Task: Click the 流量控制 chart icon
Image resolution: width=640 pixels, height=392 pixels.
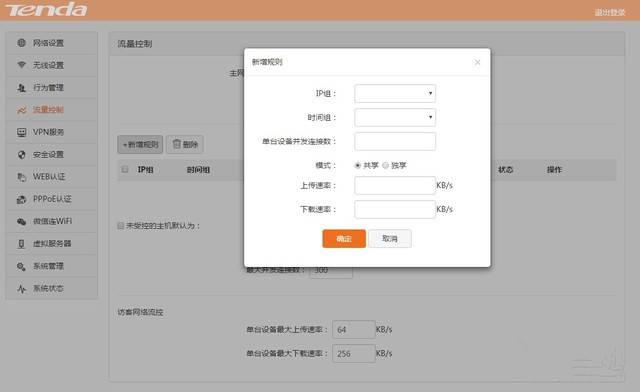Action: pos(22,110)
